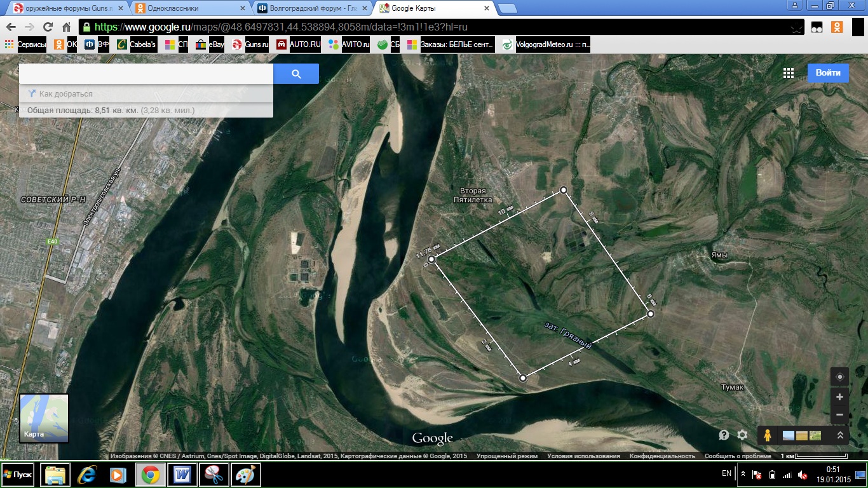This screenshot has width=868, height=488.
Task: Zoom out with the minus button
Action: (x=839, y=414)
